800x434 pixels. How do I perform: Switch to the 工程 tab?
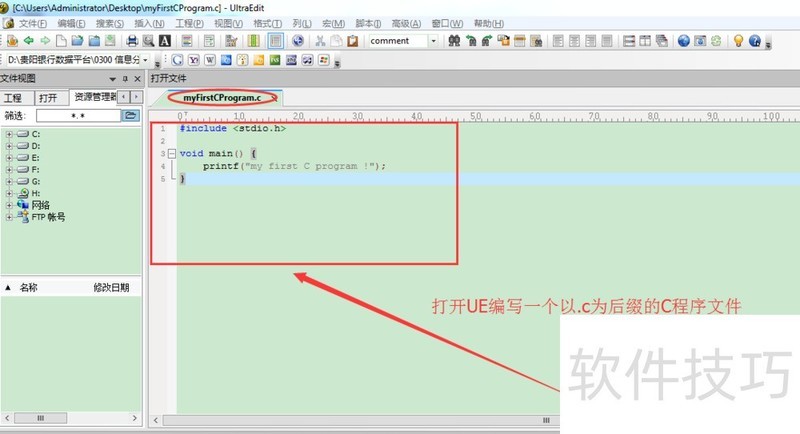[13, 98]
